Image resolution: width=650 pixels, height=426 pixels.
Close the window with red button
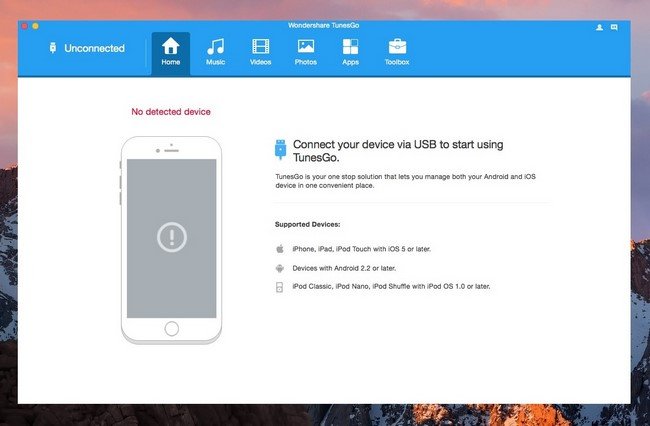tap(24, 26)
